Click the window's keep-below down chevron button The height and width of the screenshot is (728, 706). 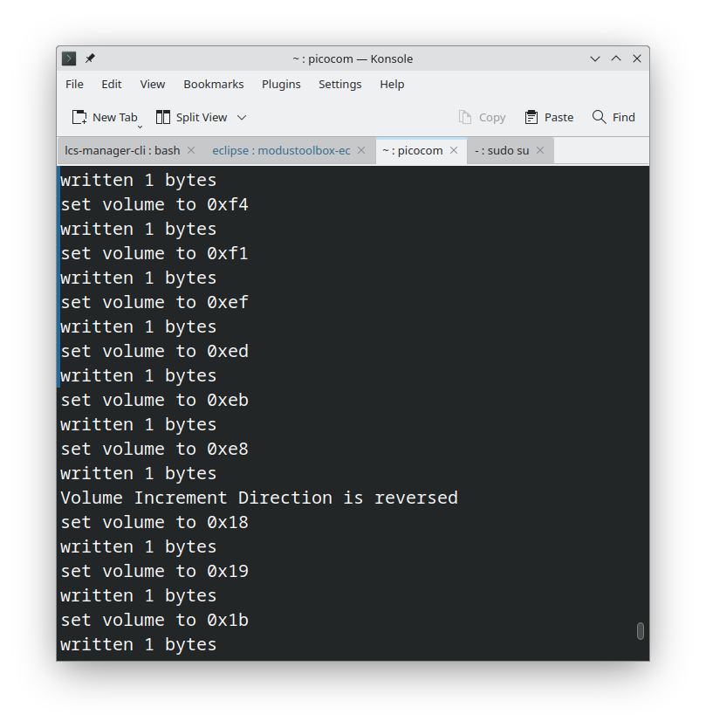click(x=594, y=58)
